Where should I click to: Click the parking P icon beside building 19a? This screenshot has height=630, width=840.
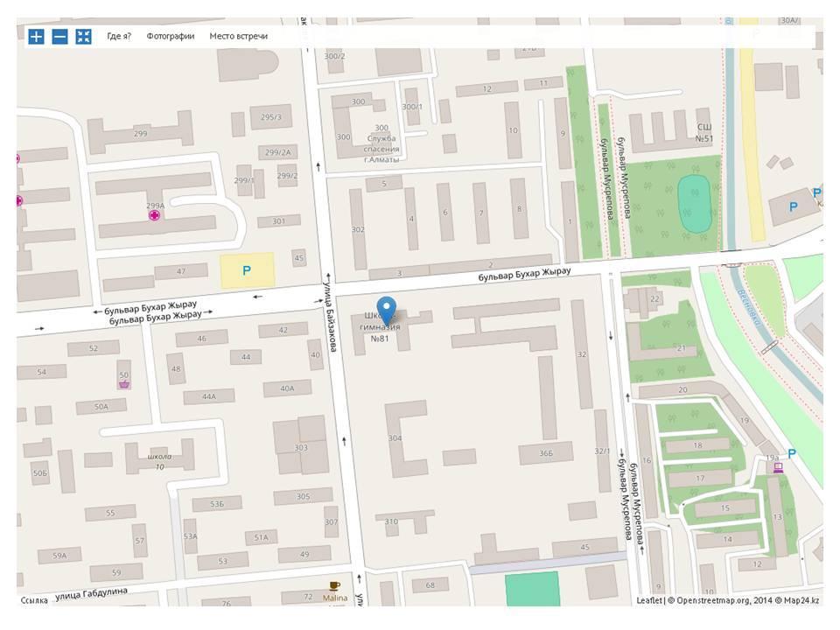(792, 453)
